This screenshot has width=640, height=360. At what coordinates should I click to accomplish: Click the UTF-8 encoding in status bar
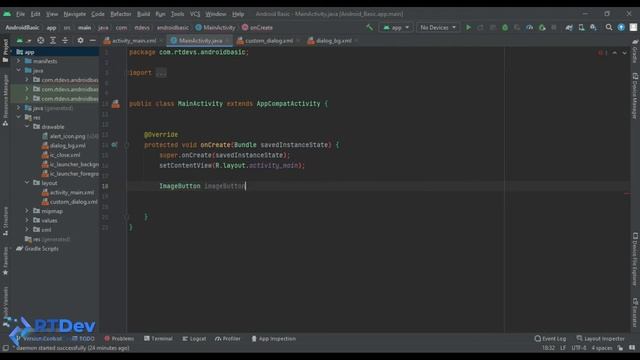[x=579, y=348]
